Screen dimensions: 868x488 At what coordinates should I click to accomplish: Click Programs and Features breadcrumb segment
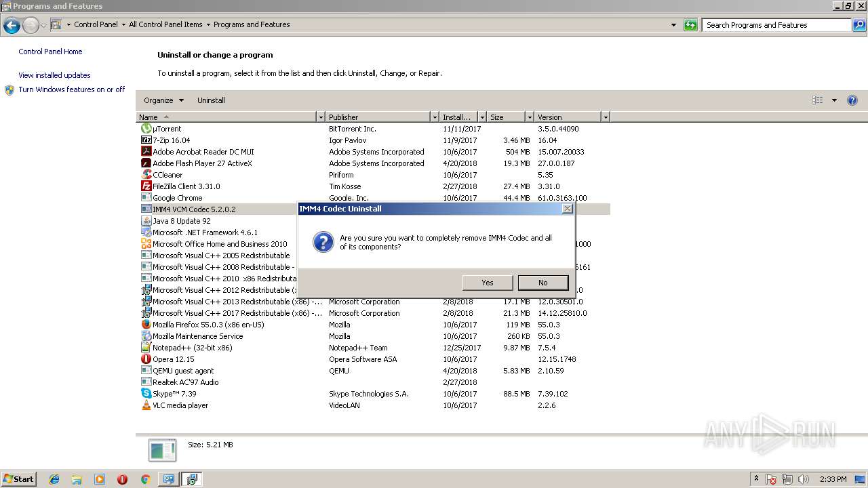(x=252, y=24)
